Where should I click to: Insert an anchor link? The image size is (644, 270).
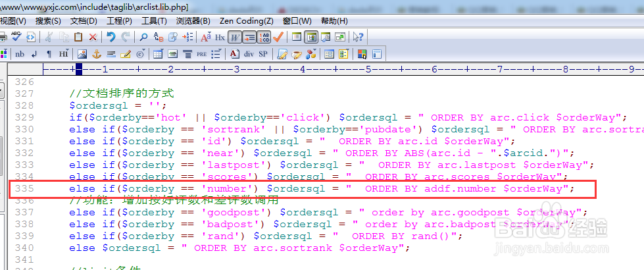(x=96, y=54)
